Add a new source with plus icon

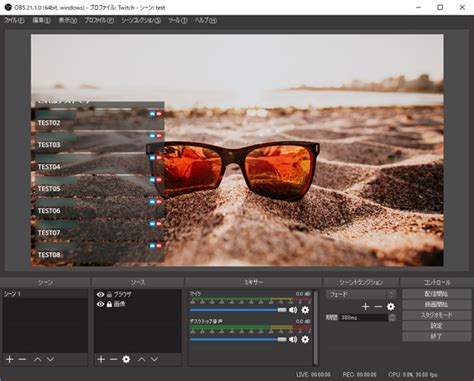click(x=101, y=359)
